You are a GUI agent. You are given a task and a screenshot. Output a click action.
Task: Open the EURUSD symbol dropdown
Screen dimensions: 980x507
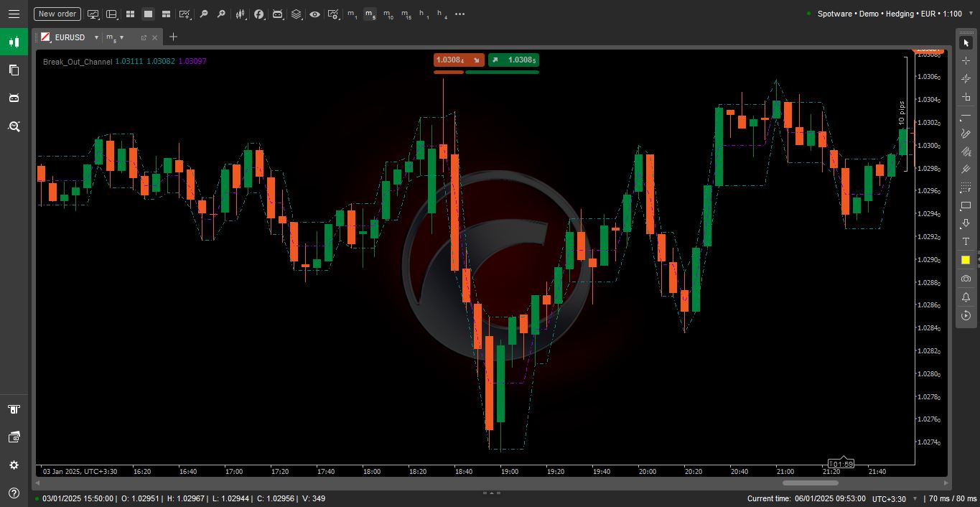95,37
